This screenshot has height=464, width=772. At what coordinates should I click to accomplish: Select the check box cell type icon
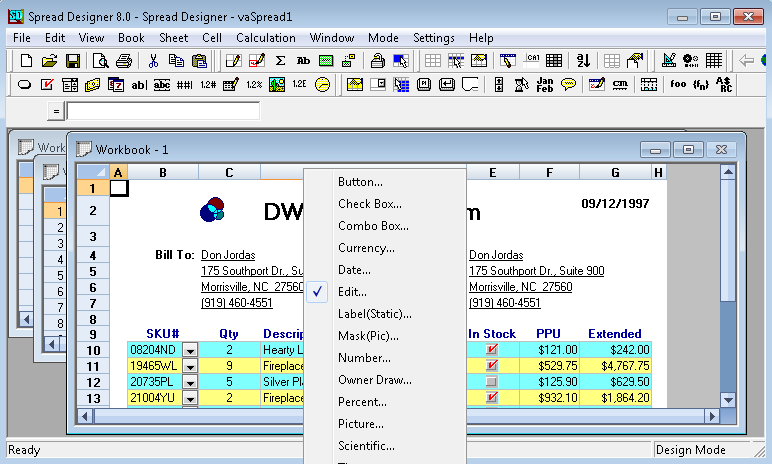(x=47, y=85)
